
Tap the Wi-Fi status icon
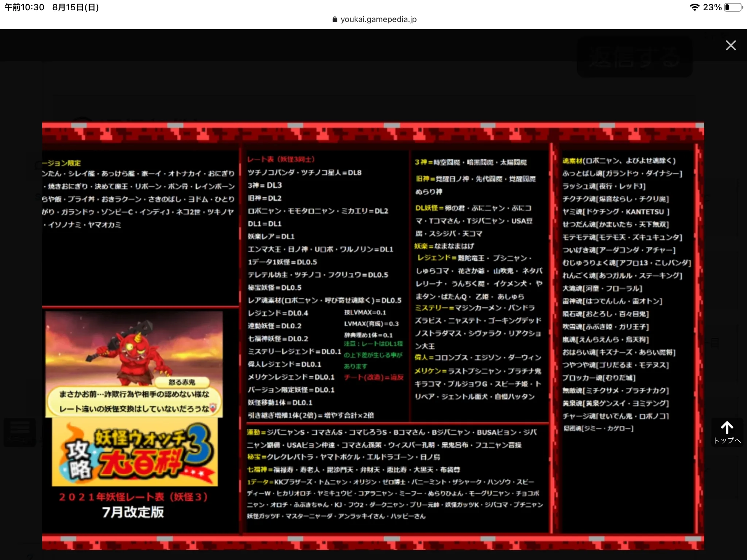(x=694, y=7)
